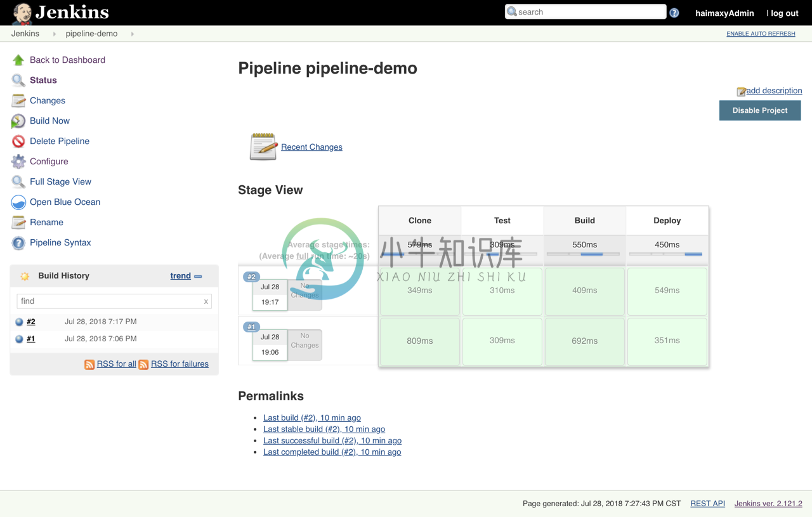Open the build history trend link
The height and width of the screenshot is (517, 812).
180,276
